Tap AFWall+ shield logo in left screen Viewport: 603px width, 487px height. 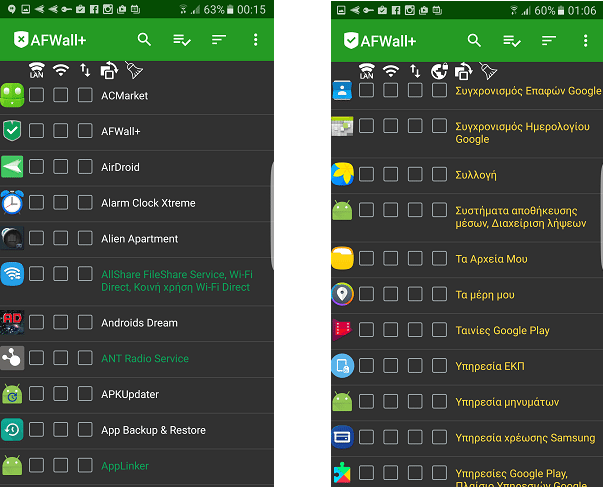(21, 39)
